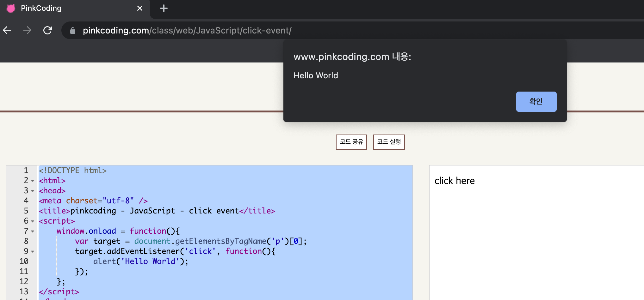644x300 pixels.
Task: Click the title tag line in editor
Action: pos(157,211)
